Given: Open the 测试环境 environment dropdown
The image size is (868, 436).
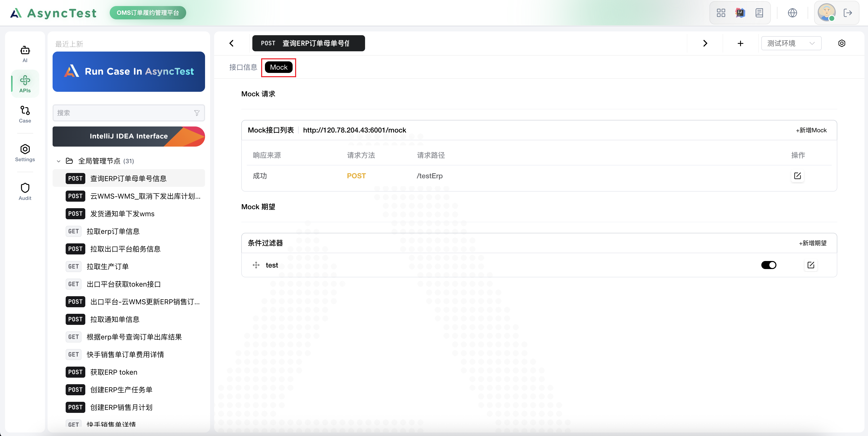Looking at the screenshot, I should [791, 43].
